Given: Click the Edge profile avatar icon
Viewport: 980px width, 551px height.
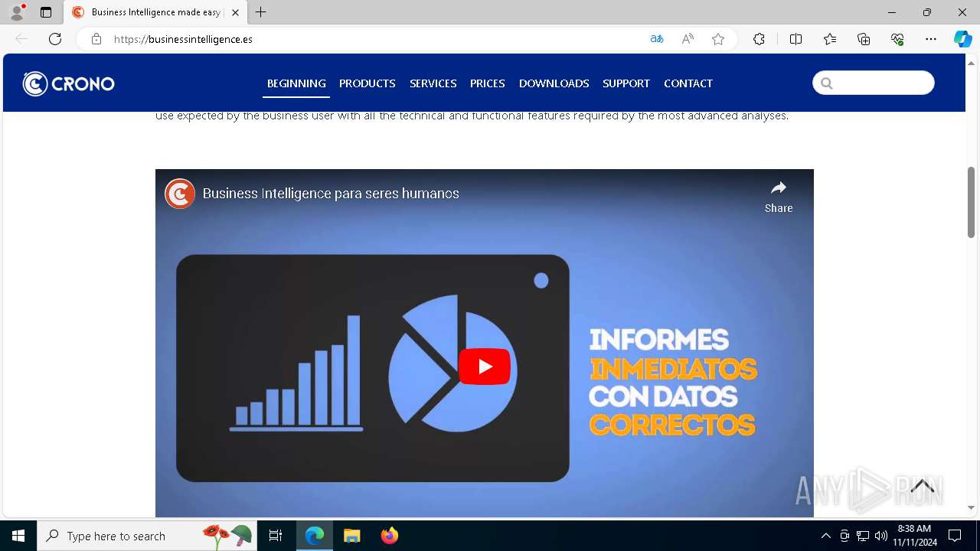Looking at the screenshot, I should click(x=17, y=12).
